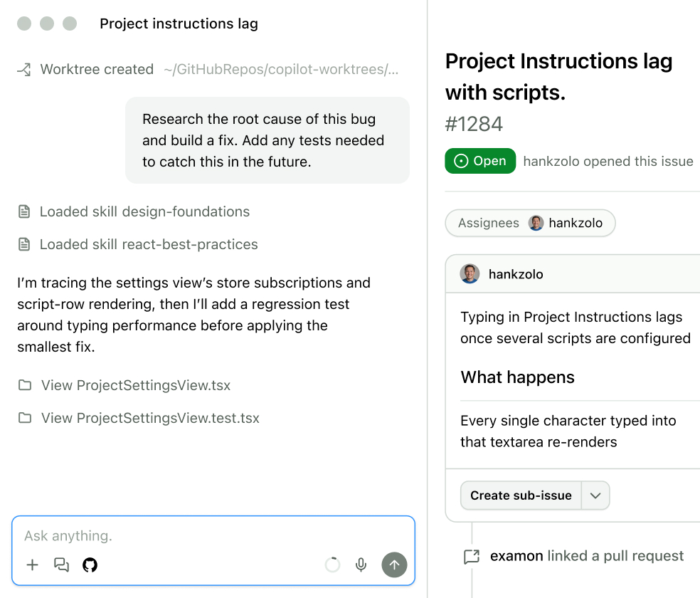Click the What happens heading
Image resolution: width=700 pixels, height=598 pixels.
pos(517,377)
